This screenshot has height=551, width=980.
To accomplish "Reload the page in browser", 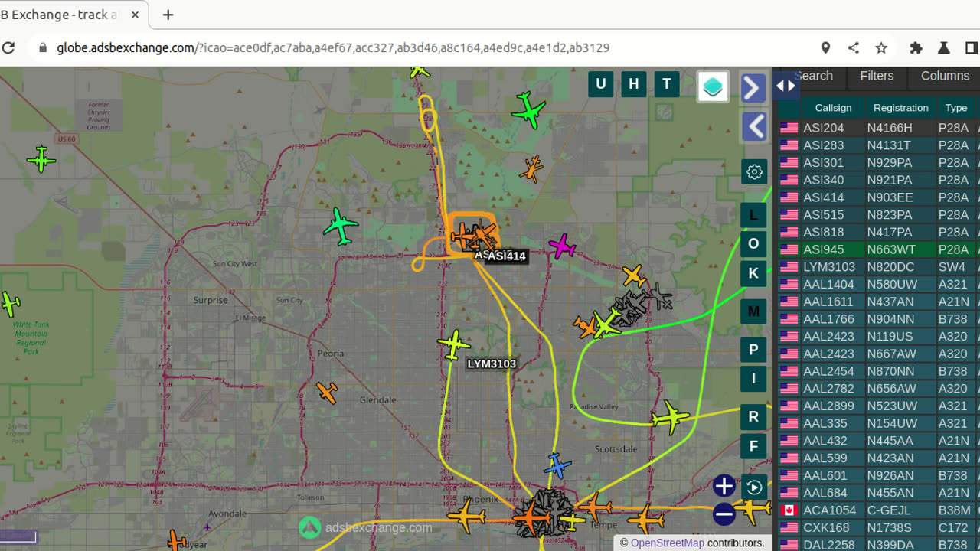I will point(8,47).
